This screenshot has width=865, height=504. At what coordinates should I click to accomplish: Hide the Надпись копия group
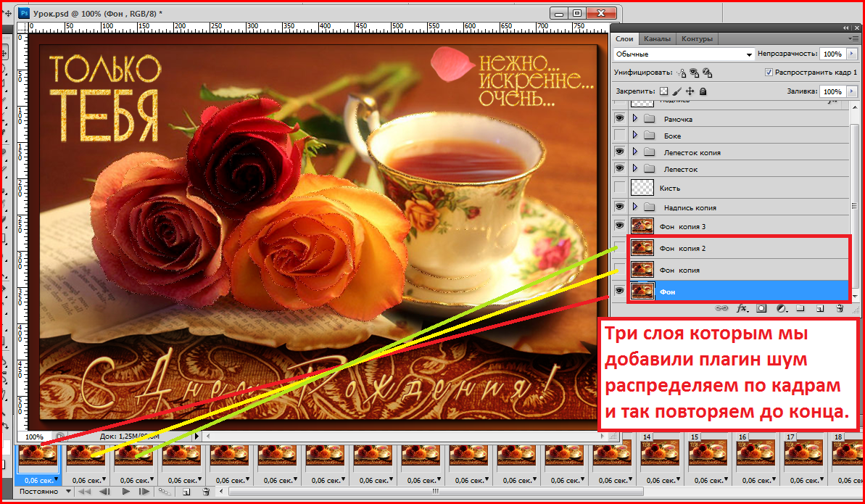pyautogui.click(x=619, y=207)
